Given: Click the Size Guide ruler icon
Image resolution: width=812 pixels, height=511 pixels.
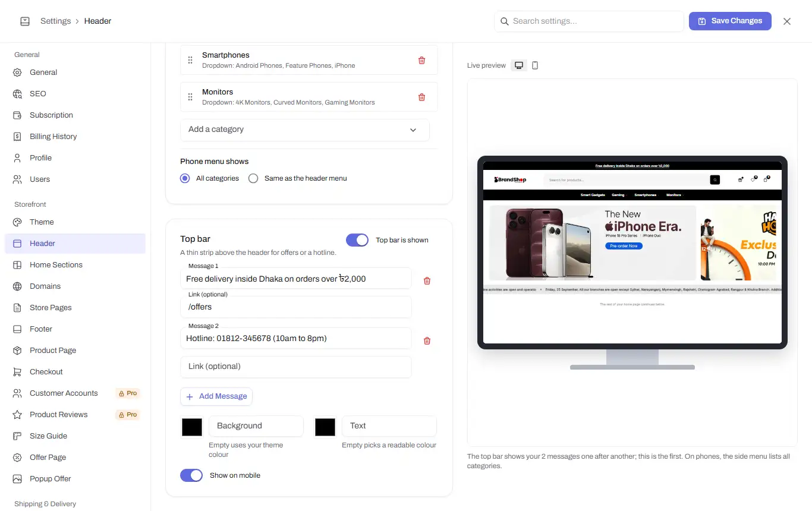Looking at the screenshot, I should point(18,436).
